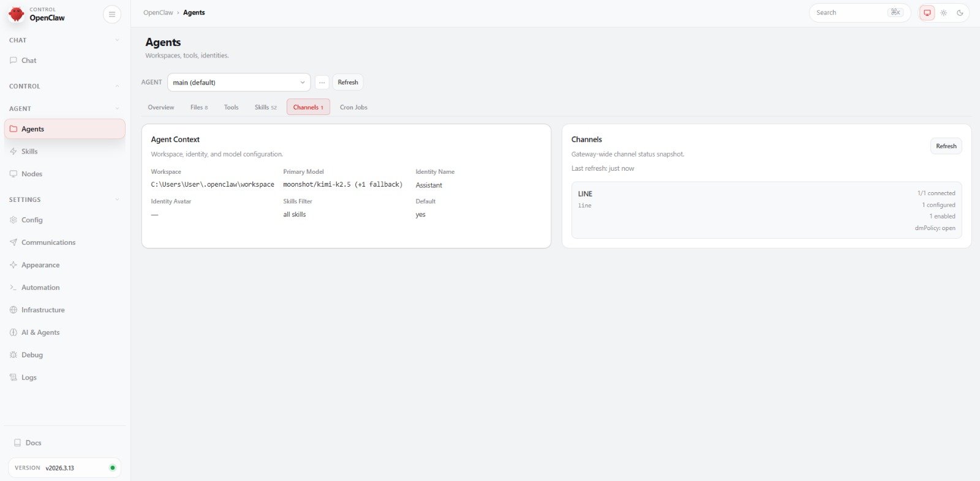Click the Communications paper plane icon
Screen dimensions: 980x481
(x=13, y=242)
